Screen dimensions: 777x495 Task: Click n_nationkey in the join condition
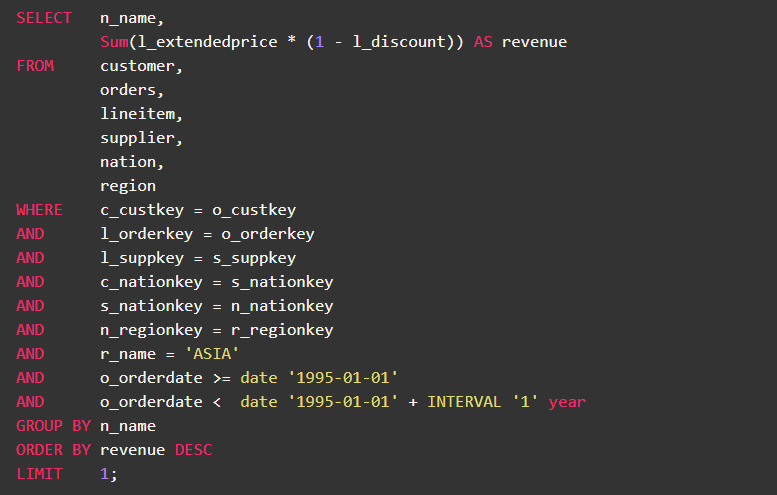click(282, 306)
